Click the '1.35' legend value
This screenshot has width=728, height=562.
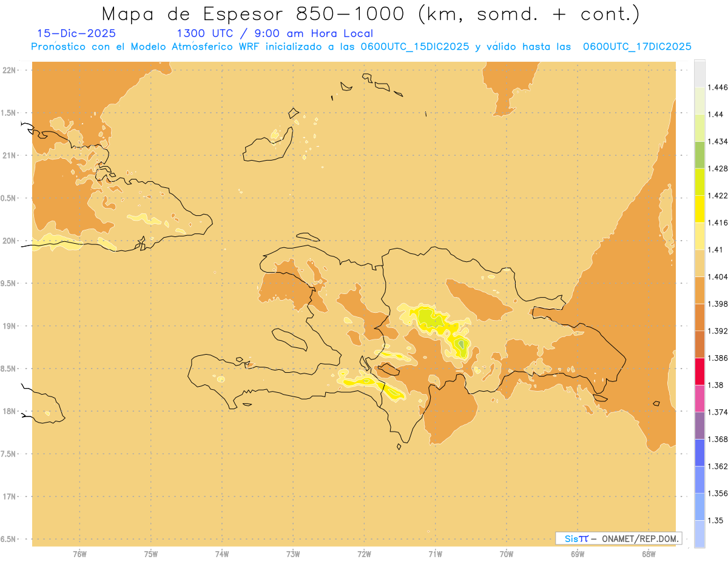(x=716, y=520)
